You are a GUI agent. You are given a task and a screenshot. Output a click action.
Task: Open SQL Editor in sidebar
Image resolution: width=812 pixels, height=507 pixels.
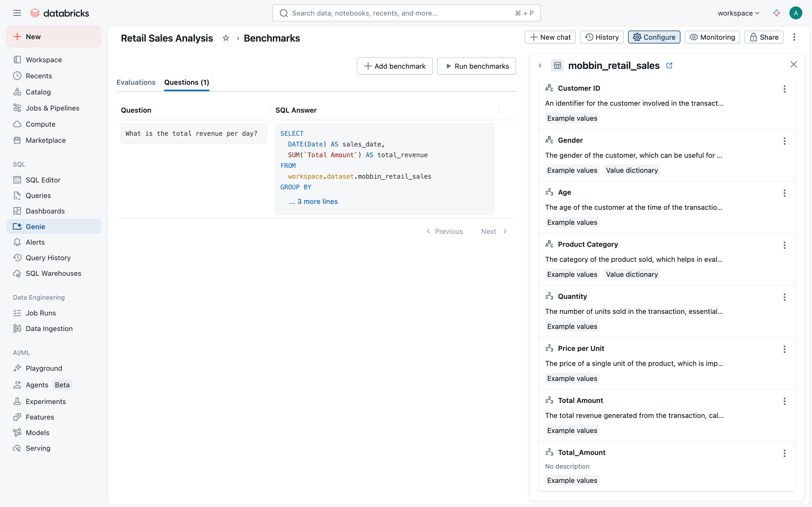43,180
